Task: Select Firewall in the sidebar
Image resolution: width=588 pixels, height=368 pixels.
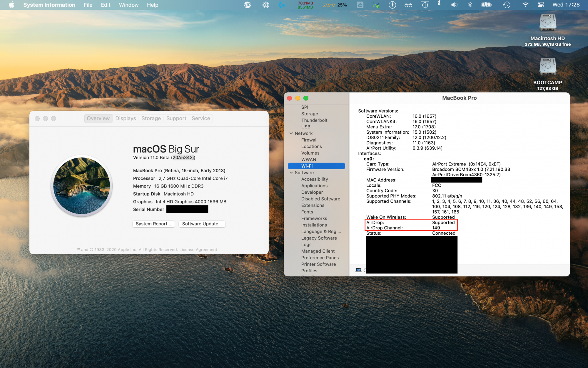Action: 309,140
